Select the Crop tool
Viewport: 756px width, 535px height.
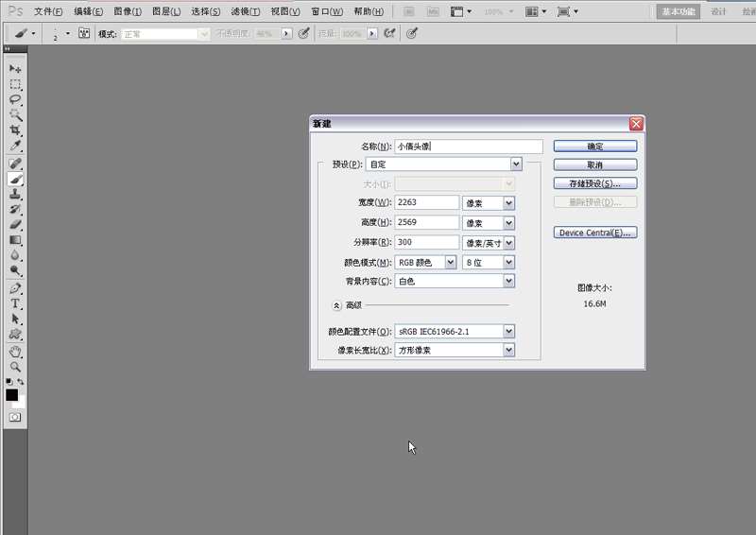click(x=15, y=129)
